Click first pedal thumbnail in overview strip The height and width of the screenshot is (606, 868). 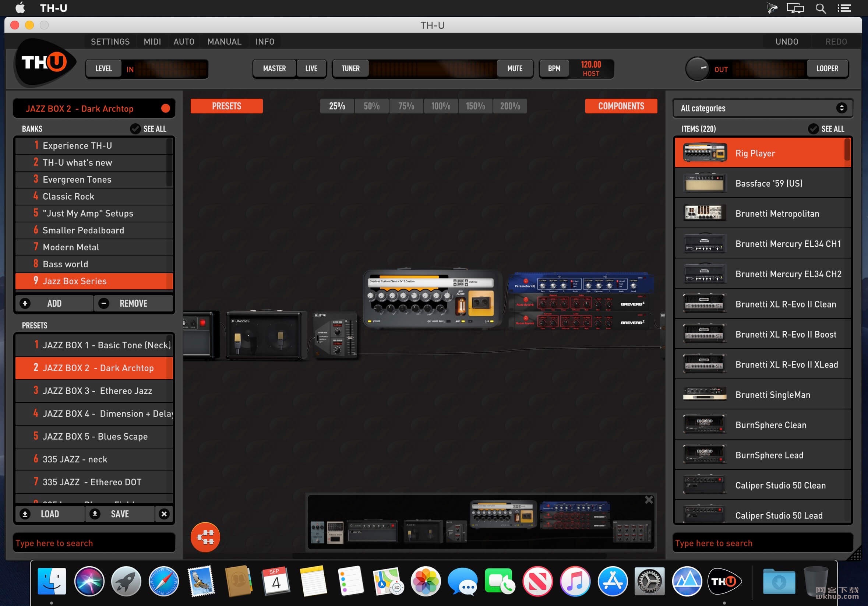(x=317, y=532)
